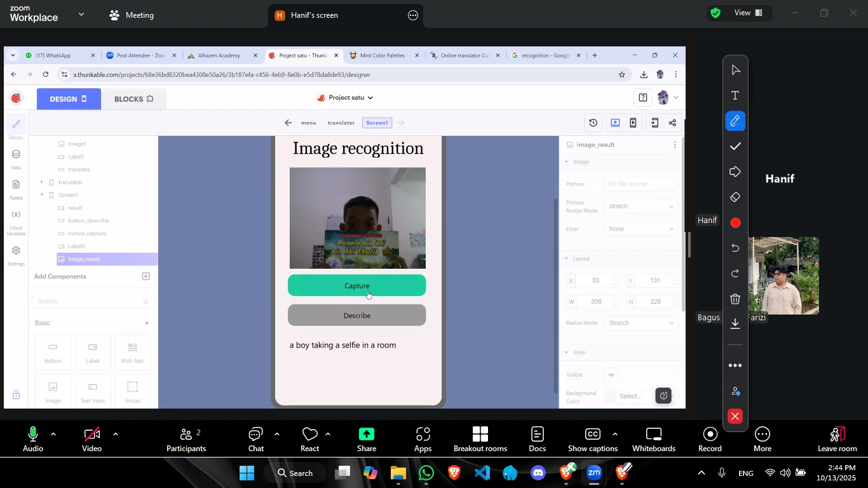Open the Chat panel
Viewport: 868px width, 488px height.
tap(256, 440)
